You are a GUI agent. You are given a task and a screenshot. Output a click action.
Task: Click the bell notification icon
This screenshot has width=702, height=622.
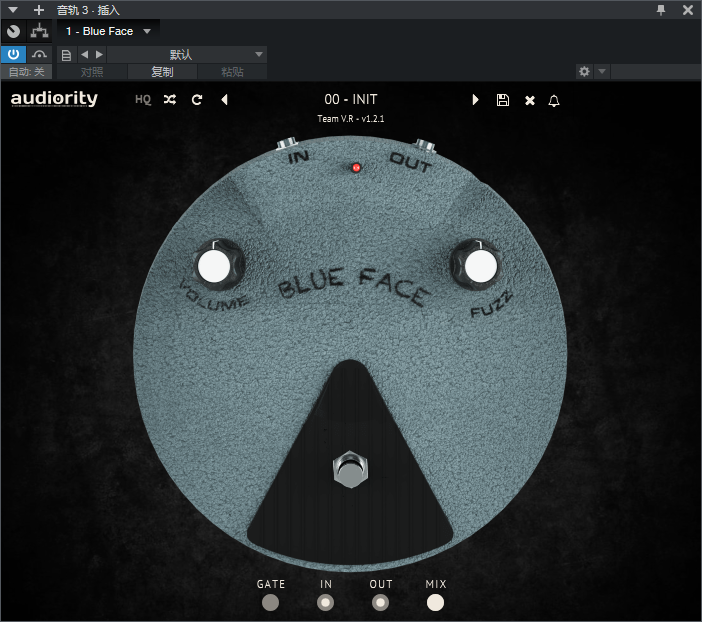coord(554,101)
